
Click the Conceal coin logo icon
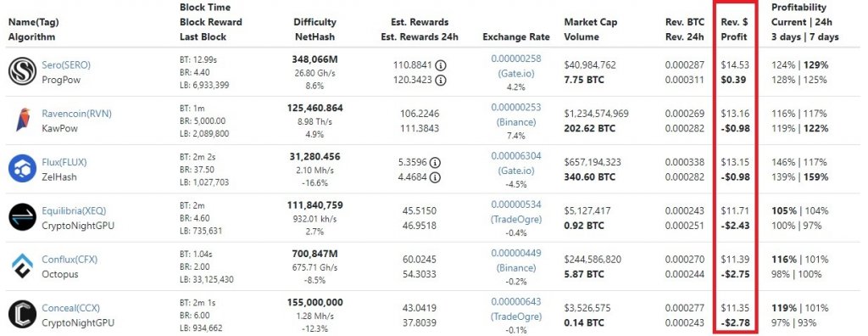tap(22, 315)
